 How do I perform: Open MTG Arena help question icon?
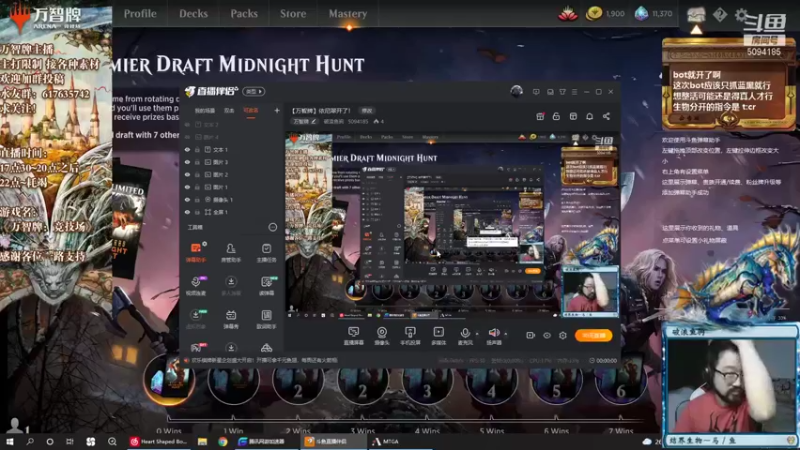point(720,15)
